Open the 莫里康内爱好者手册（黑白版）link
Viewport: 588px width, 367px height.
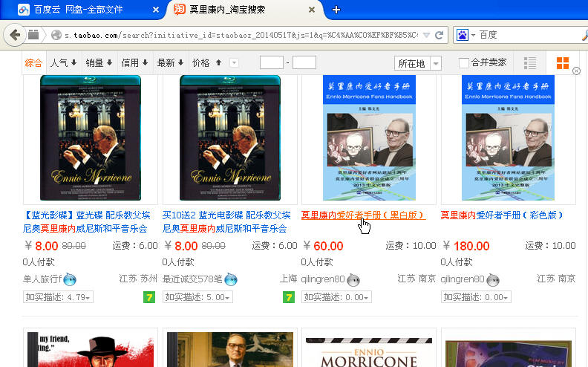point(363,215)
